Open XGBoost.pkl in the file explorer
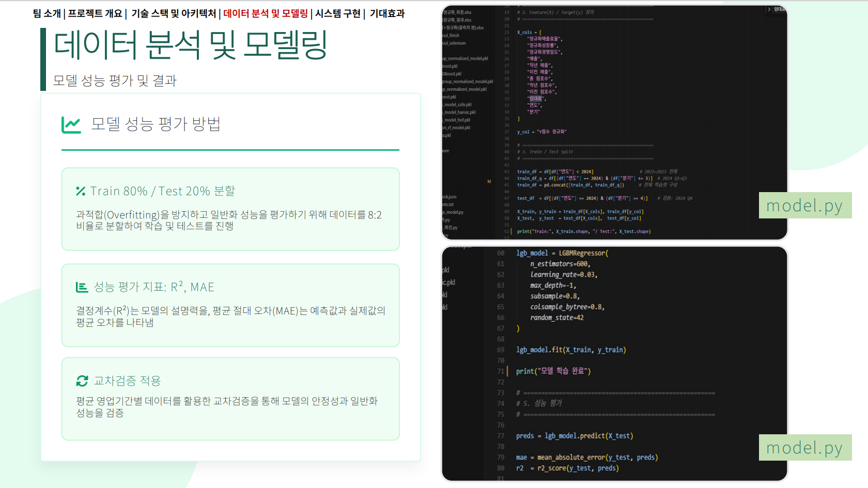The height and width of the screenshot is (488, 868). (455, 74)
